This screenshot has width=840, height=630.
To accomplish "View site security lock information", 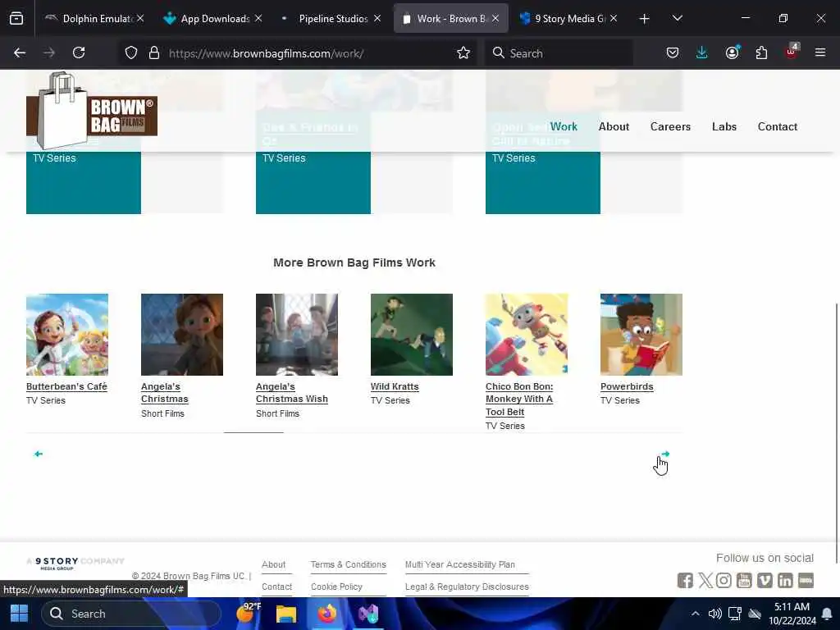I will (x=154, y=52).
